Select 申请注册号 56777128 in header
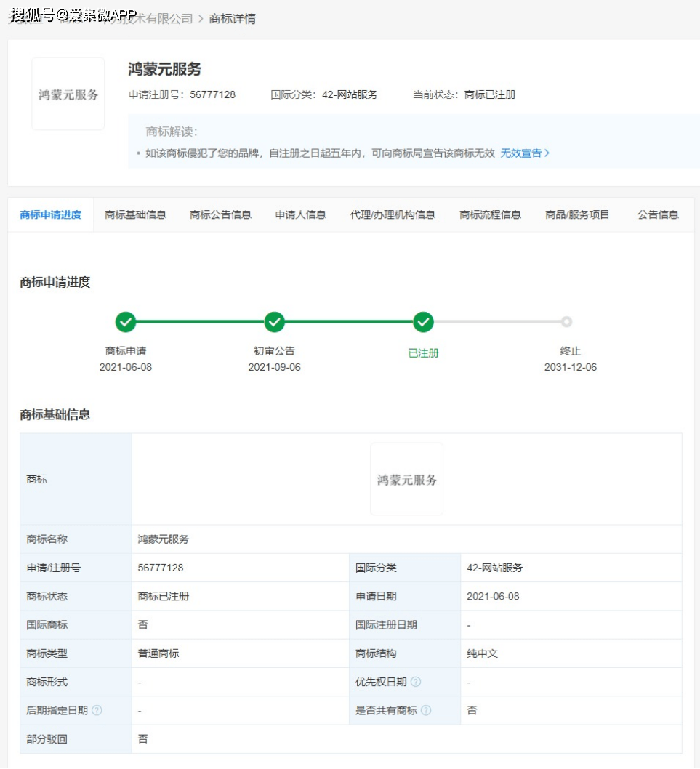The height and width of the screenshot is (769, 700). point(182,94)
